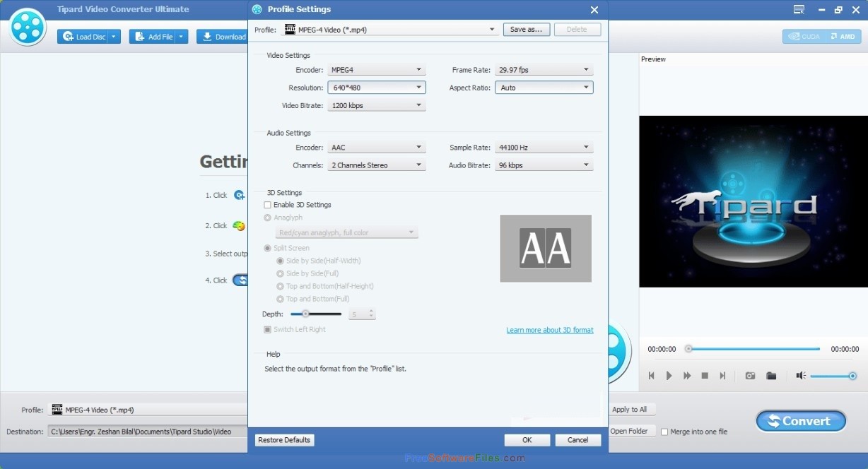
Task: Click the AA 3D preview thumbnail
Action: [546, 249]
